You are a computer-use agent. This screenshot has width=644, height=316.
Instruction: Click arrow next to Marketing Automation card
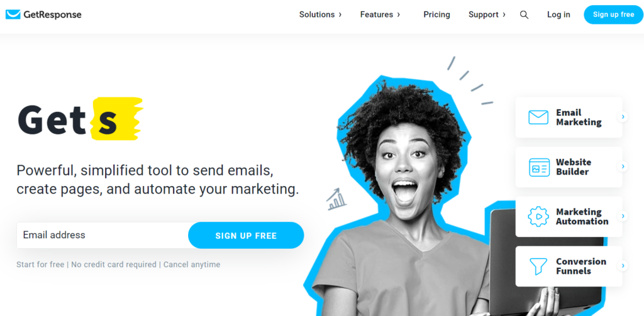[623, 216]
